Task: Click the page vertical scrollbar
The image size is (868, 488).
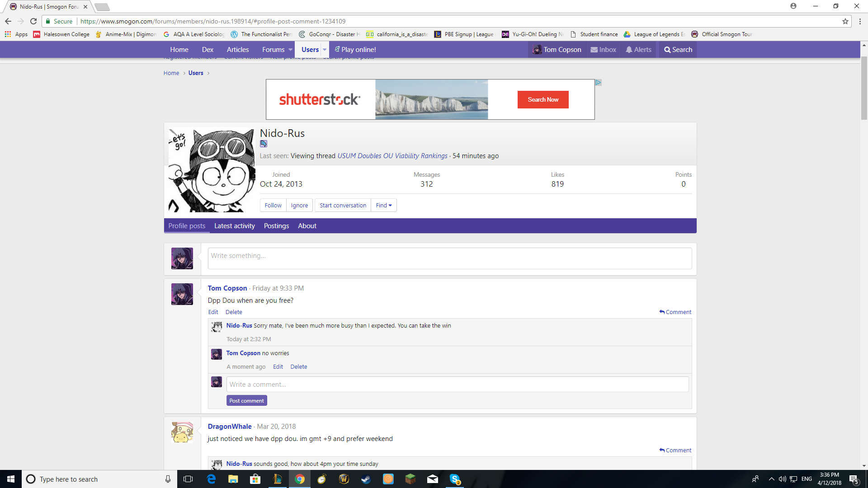Action: click(x=864, y=88)
